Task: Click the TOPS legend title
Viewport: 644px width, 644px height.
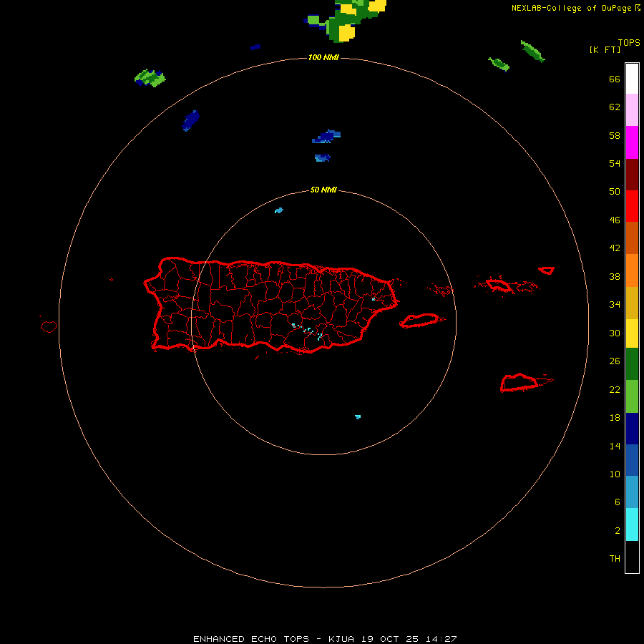Action: 629,43
